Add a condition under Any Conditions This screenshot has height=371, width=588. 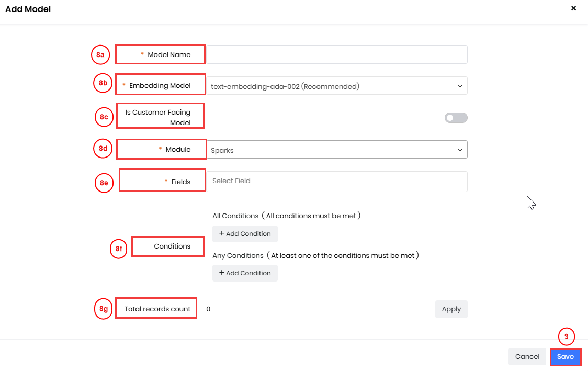[245, 273]
